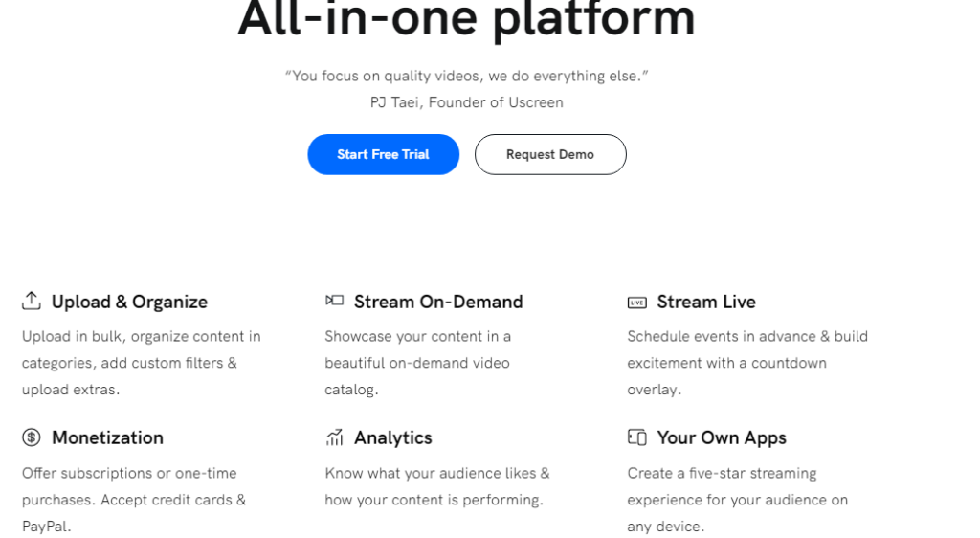Select the Stream Live heading
980x538 pixels.
(x=706, y=302)
